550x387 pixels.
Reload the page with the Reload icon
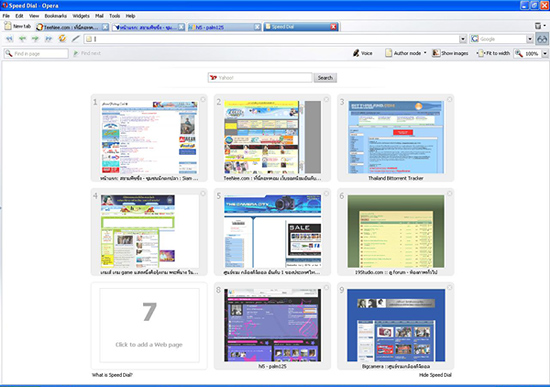[x=62, y=38]
